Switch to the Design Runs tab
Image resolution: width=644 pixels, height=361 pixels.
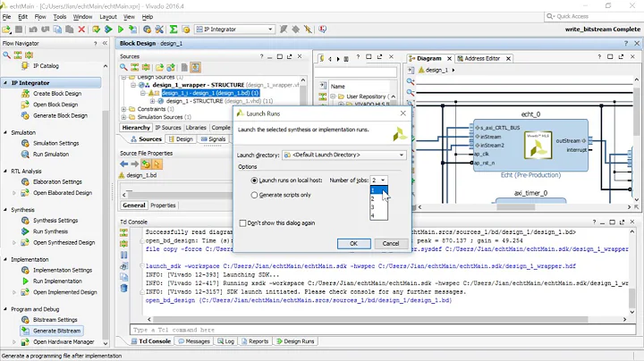(x=295, y=341)
